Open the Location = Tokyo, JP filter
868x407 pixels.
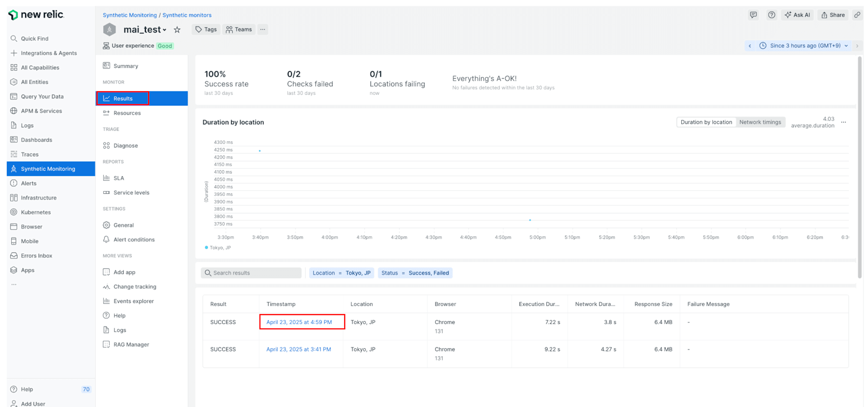pos(342,273)
